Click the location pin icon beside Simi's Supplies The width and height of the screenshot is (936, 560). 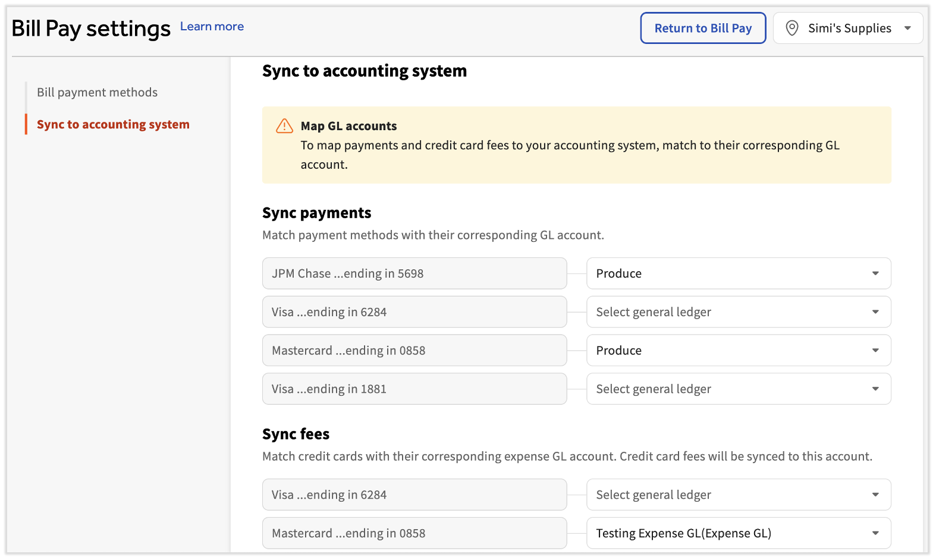[791, 28]
